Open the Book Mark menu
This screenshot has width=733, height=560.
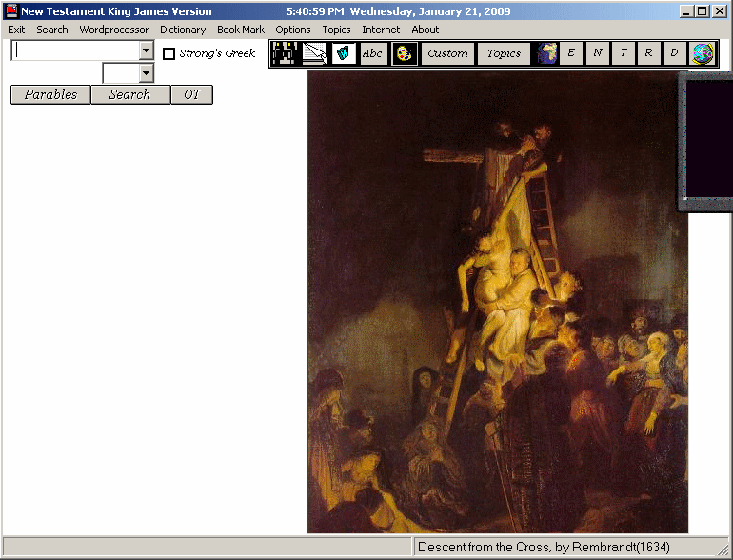point(241,30)
